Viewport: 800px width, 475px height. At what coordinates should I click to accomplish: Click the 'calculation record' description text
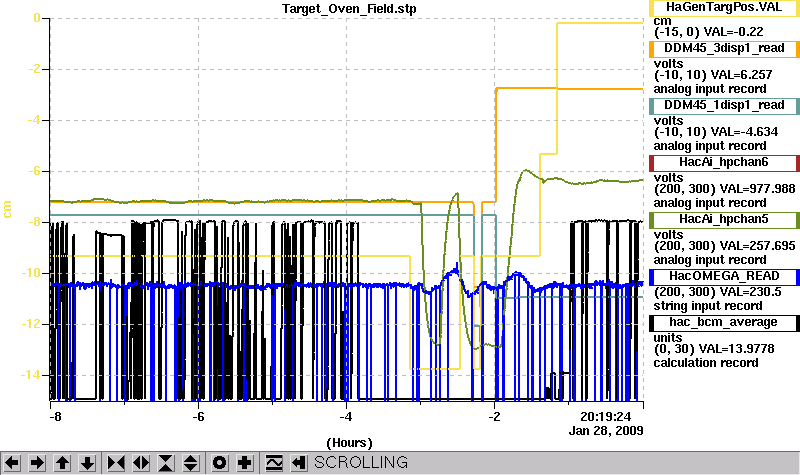click(x=706, y=363)
